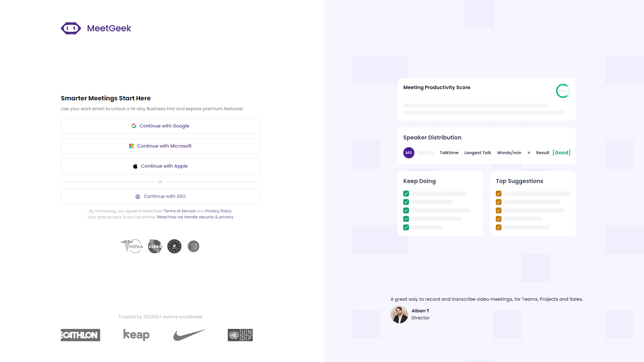
Task: Toggle first orange Top Suggestions checkbox
Action: point(499,193)
